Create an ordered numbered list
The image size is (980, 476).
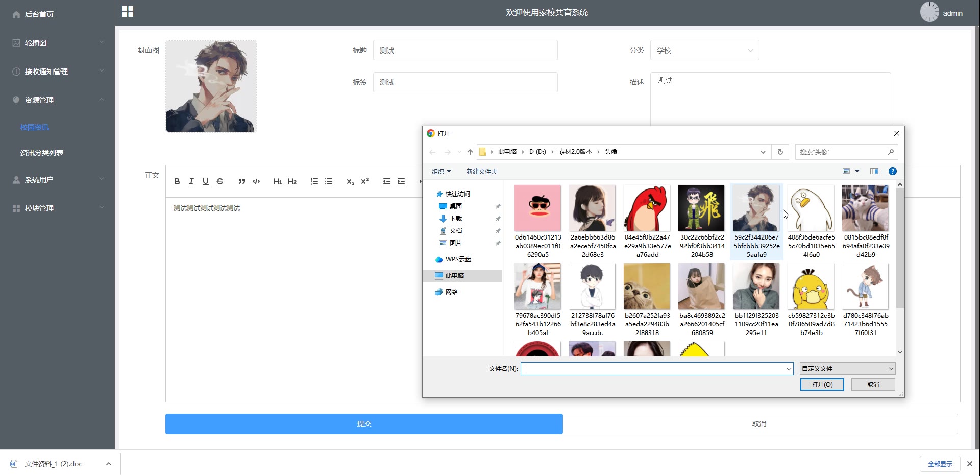coord(314,181)
